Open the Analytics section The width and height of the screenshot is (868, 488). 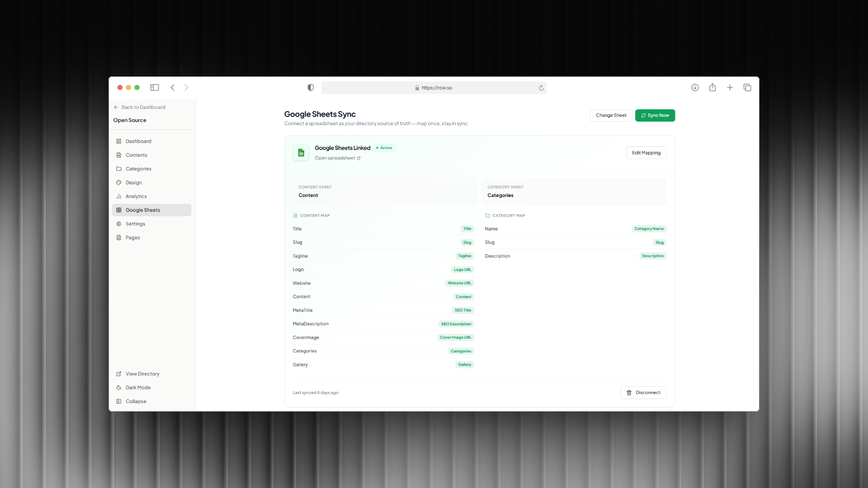[151, 197]
